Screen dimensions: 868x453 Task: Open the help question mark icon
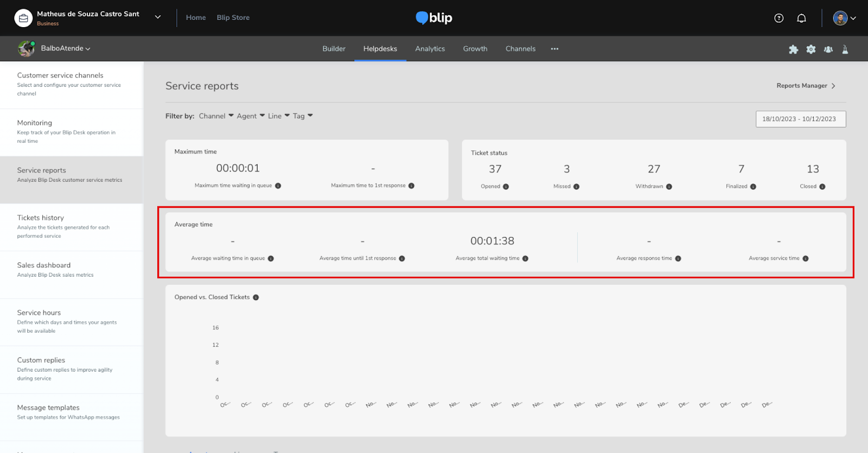778,18
